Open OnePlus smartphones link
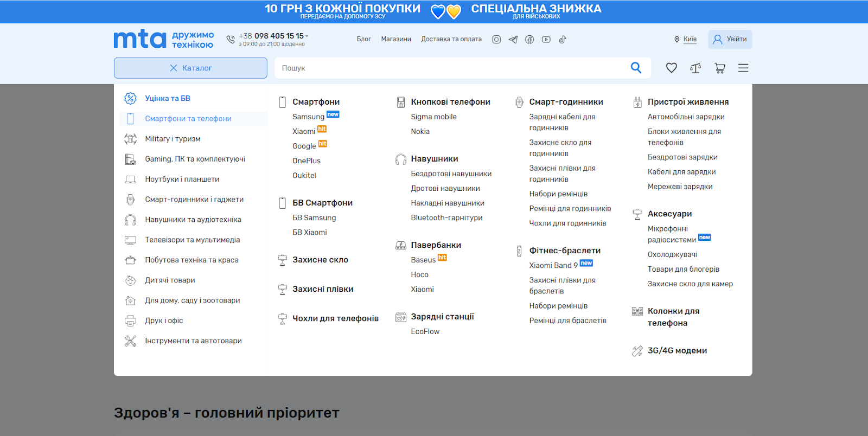 pos(307,161)
